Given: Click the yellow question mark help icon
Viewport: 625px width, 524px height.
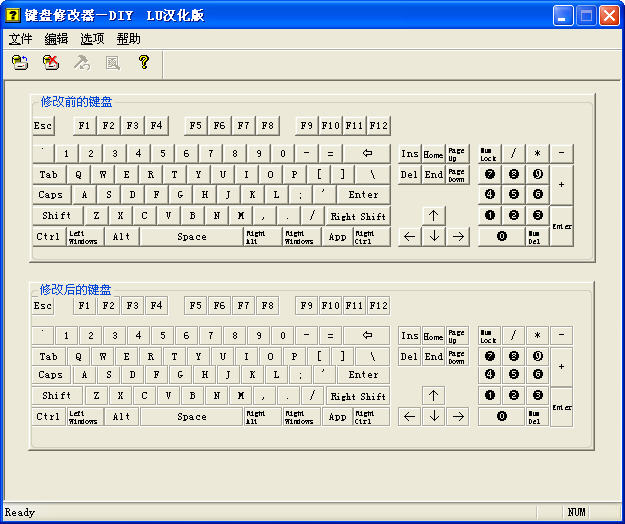Looking at the screenshot, I should click(x=144, y=63).
